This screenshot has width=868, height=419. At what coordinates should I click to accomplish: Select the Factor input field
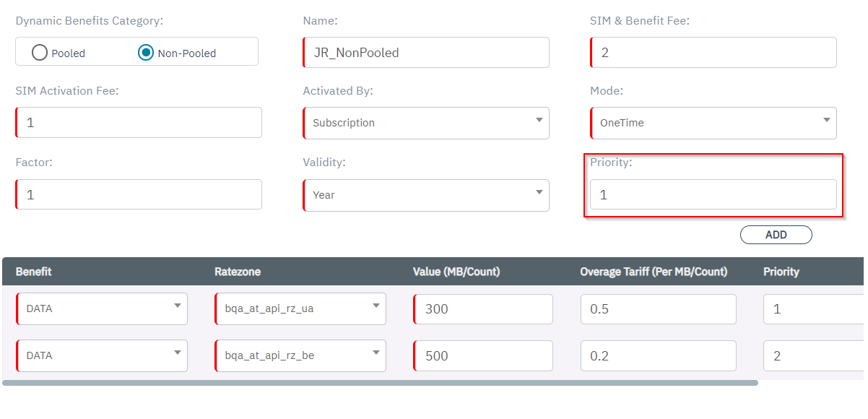(139, 195)
